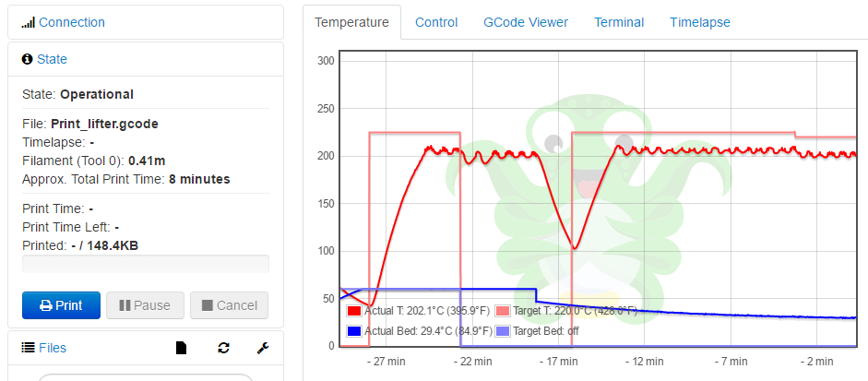Collapse the Files panel via its title
Screen dimensions: 868x381
pos(53,348)
